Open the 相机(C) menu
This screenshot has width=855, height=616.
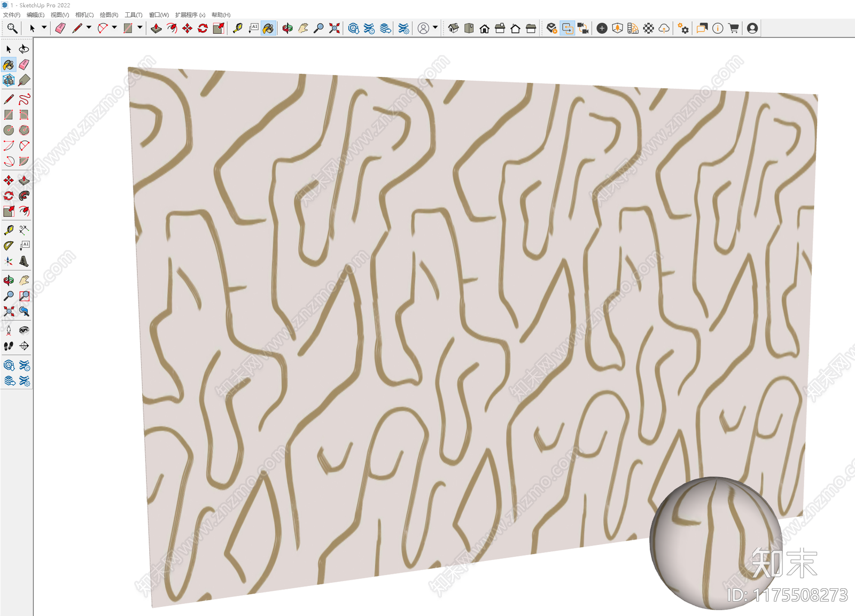[x=84, y=15]
